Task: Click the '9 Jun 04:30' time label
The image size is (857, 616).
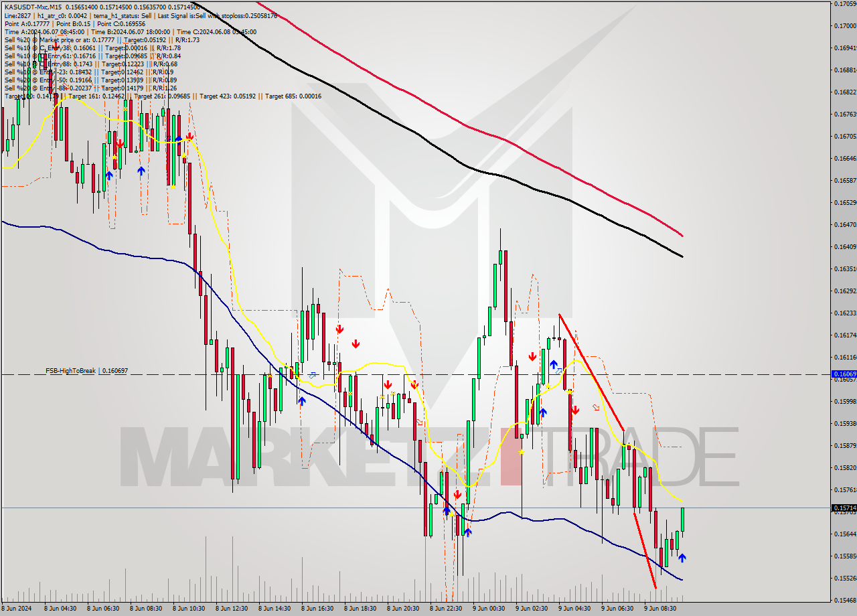Action: pyautogui.click(x=574, y=609)
